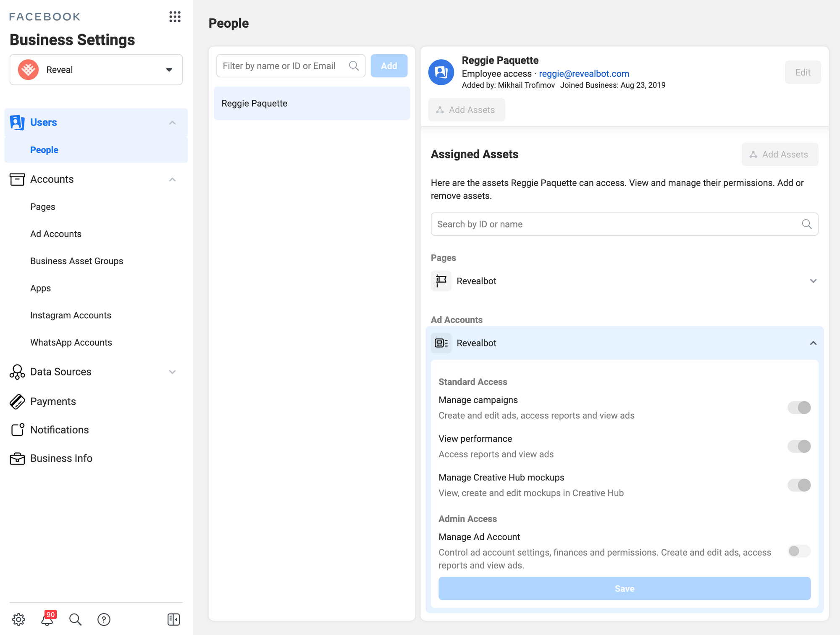840x635 pixels.
Task: Collapse sidebar with the panel icon
Action: click(x=173, y=619)
